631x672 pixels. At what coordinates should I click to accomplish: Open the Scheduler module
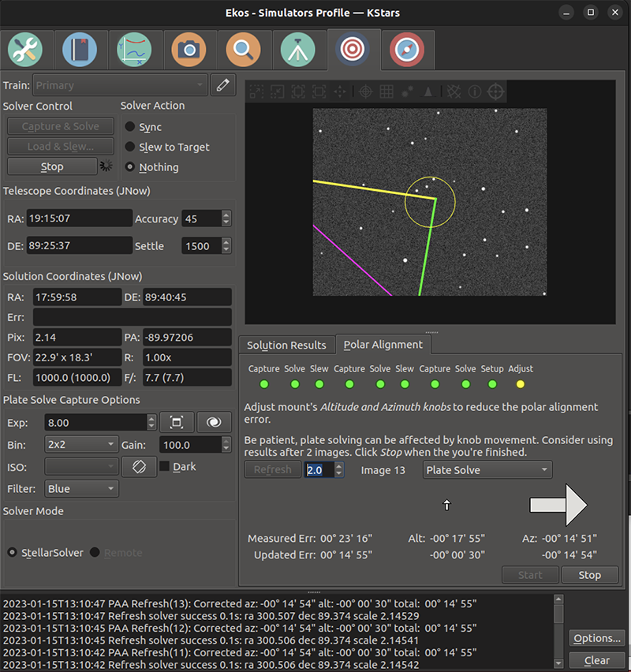pos(80,48)
